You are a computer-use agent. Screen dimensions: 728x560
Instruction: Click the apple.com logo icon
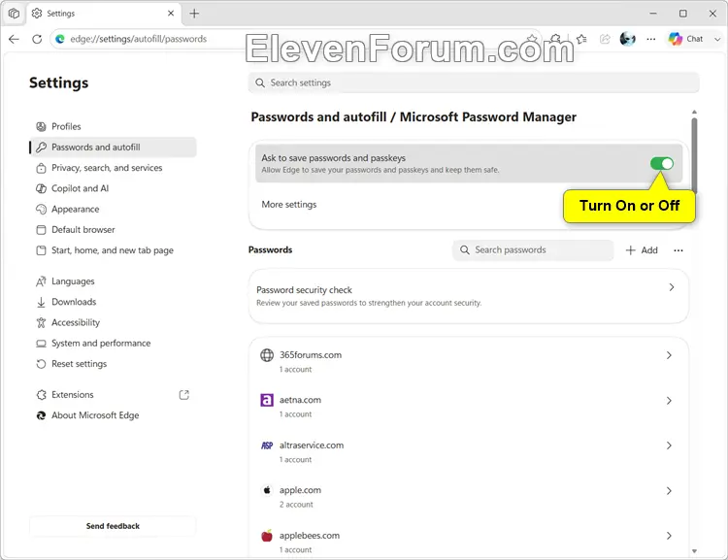267,490
